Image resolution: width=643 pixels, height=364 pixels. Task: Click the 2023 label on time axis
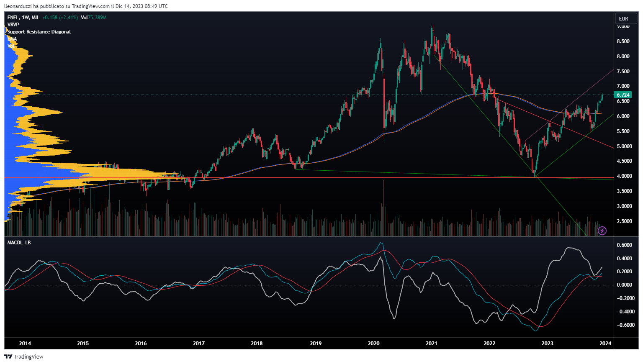pos(547,343)
